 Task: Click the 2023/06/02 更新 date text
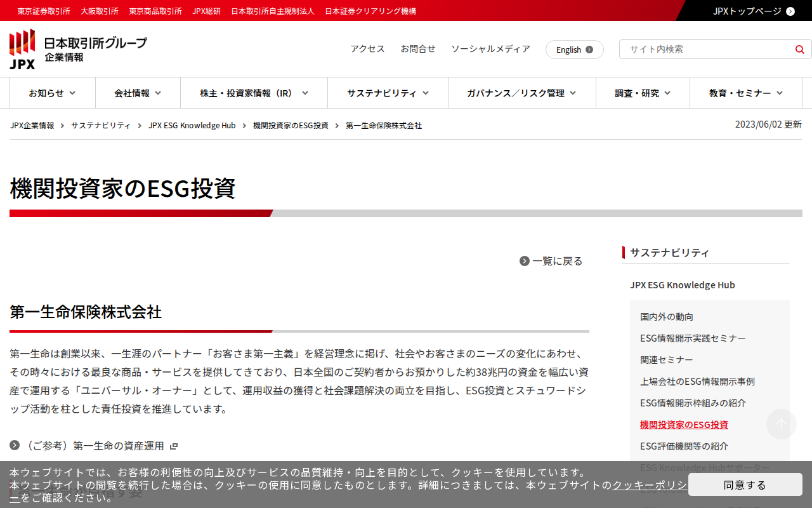pyautogui.click(x=768, y=124)
